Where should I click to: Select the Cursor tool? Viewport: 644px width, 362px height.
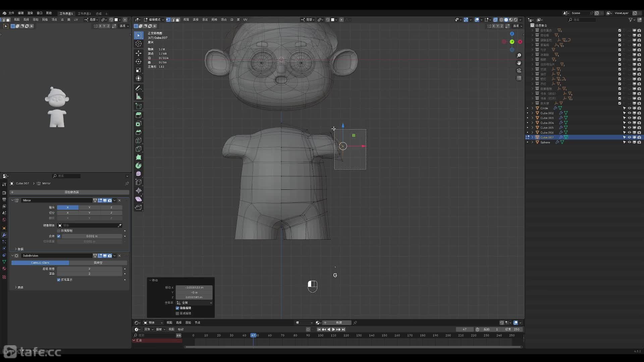pos(138,44)
